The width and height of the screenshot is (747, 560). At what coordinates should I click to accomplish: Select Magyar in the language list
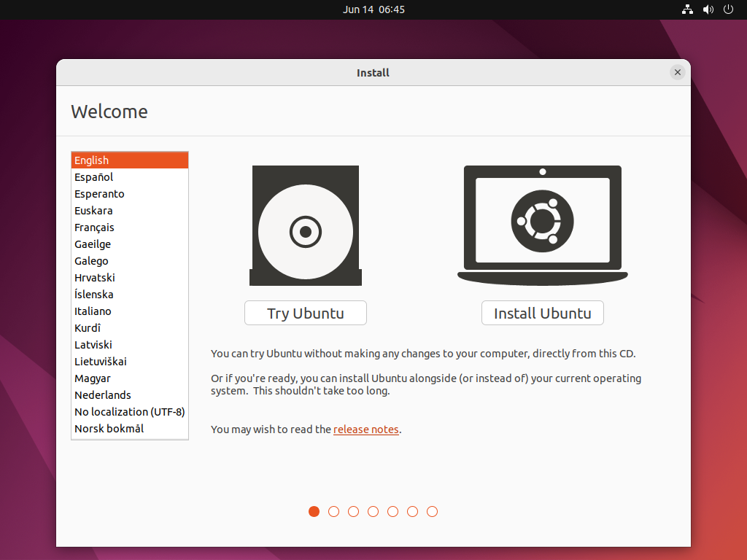pyautogui.click(x=93, y=378)
